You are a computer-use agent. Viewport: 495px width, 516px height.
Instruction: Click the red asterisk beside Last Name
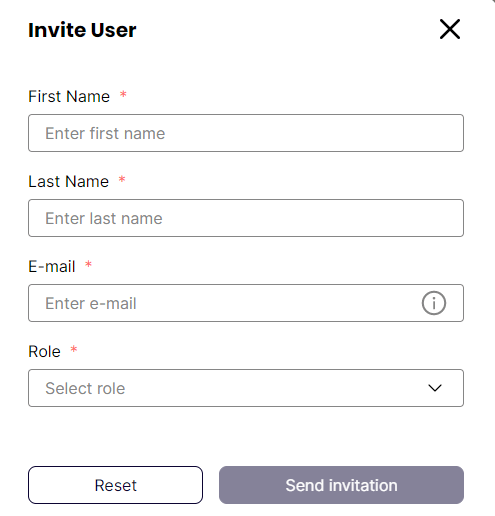click(122, 179)
